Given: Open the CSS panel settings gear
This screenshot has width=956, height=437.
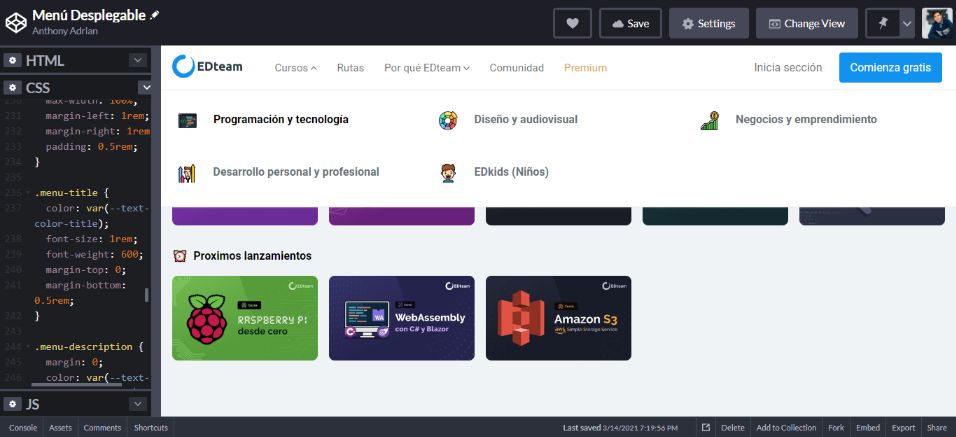Looking at the screenshot, I should click(13, 88).
